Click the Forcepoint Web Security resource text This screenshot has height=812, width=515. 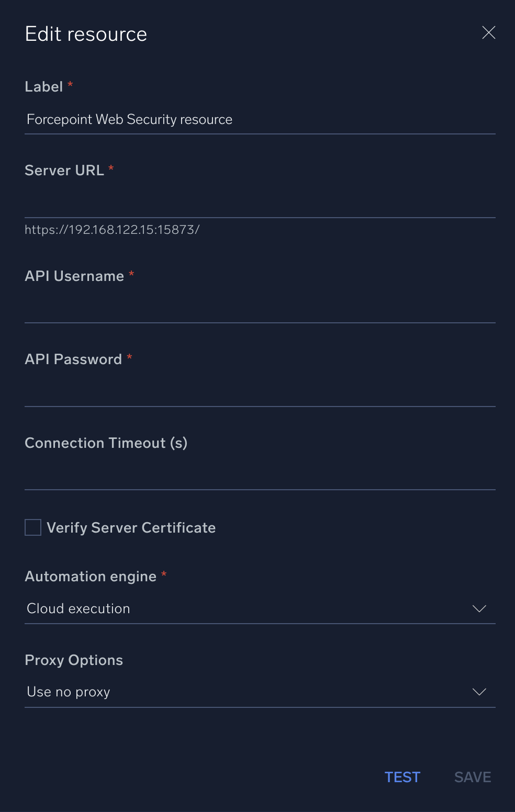(129, 119)
